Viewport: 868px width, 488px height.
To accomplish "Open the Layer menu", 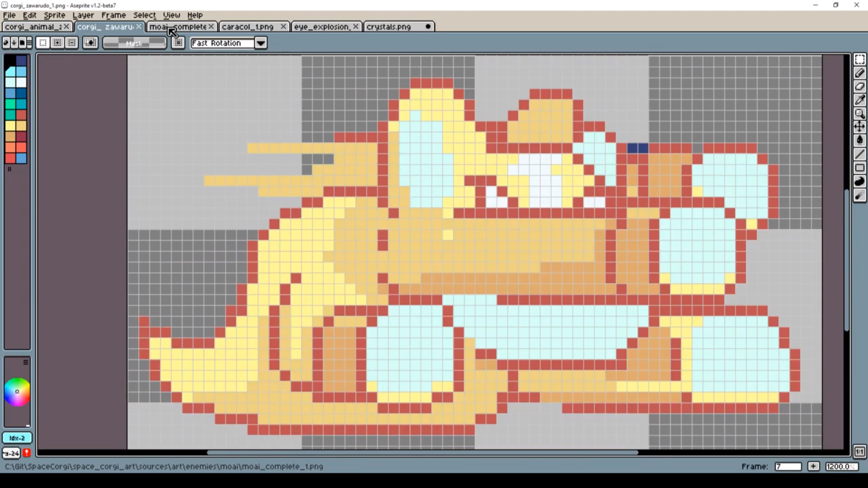I will point(83,15).
